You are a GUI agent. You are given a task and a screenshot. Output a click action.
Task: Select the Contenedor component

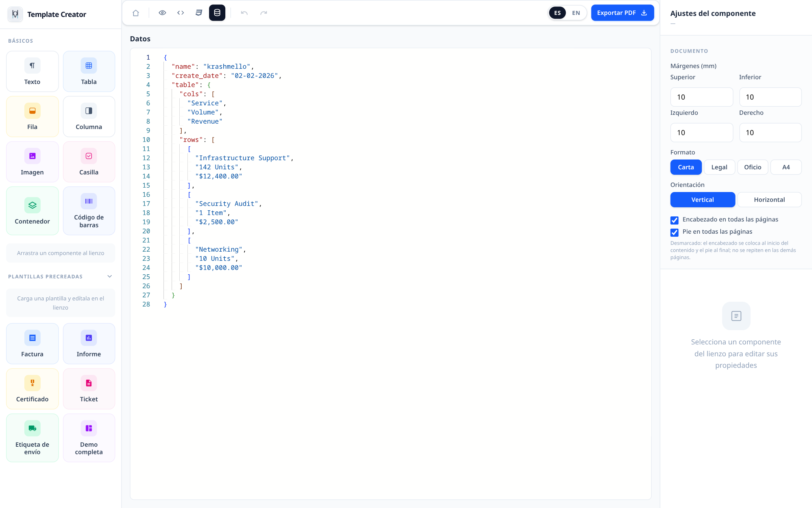coord(32,211)
